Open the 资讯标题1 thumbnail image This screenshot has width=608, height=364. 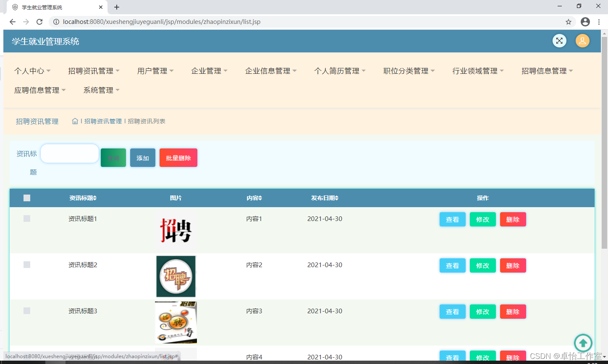[176, 231]
